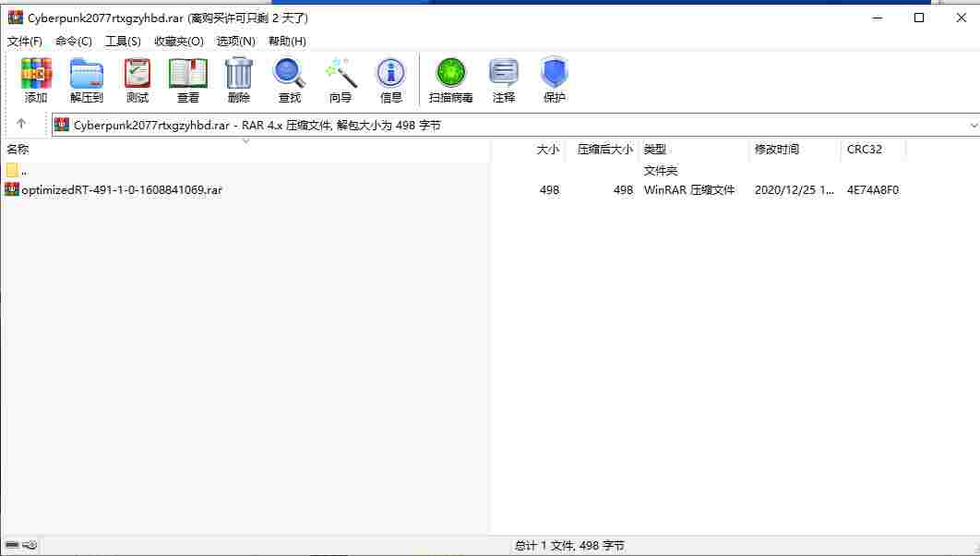
Task: Sort by the 修改时间 column header
Action: (x=777, y=150)
